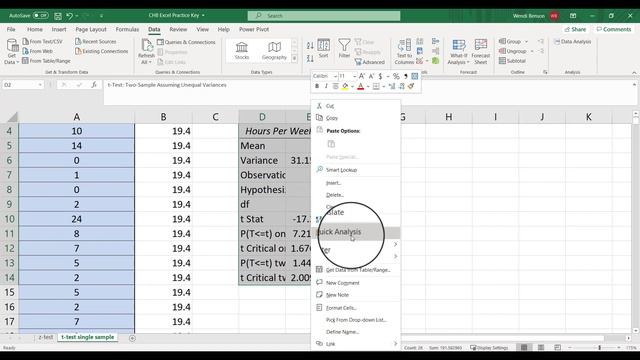Screen dimensions: 640x360
Task: Open Advanced filter options
Action: coord(370,62)
